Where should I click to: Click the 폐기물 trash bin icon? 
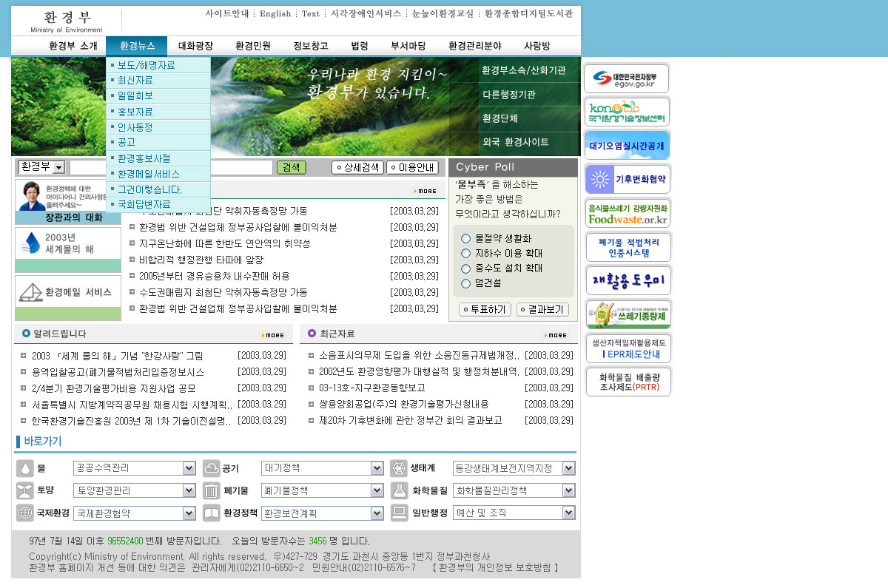211,490
